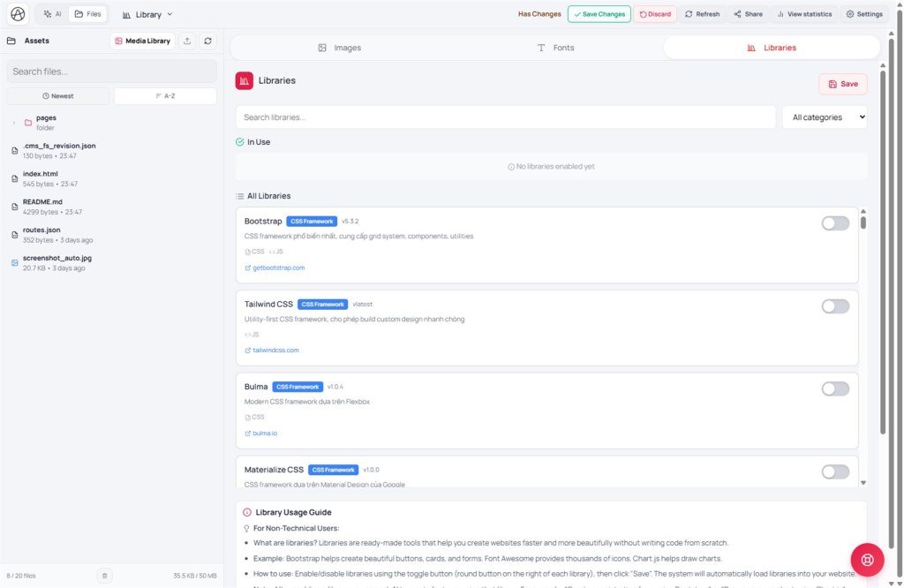Click the All Libraries list icon
The width and height of the screenshot is (904, 588).
tap(240, 196)
